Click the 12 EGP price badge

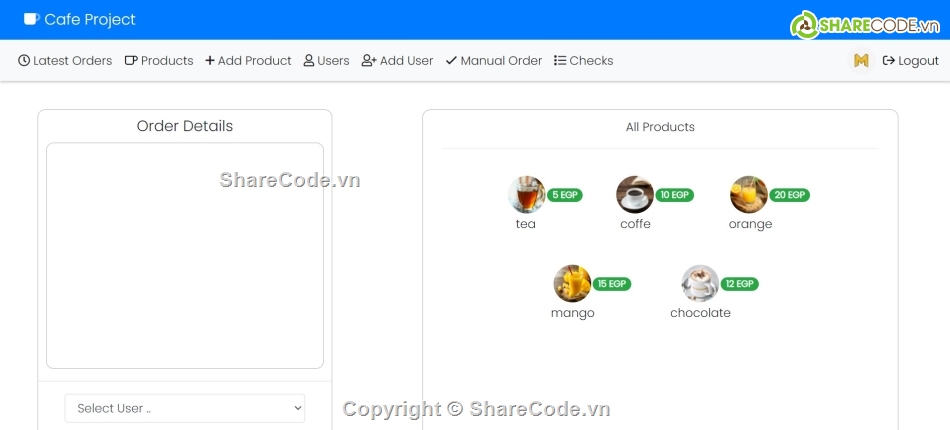point(740,284)
